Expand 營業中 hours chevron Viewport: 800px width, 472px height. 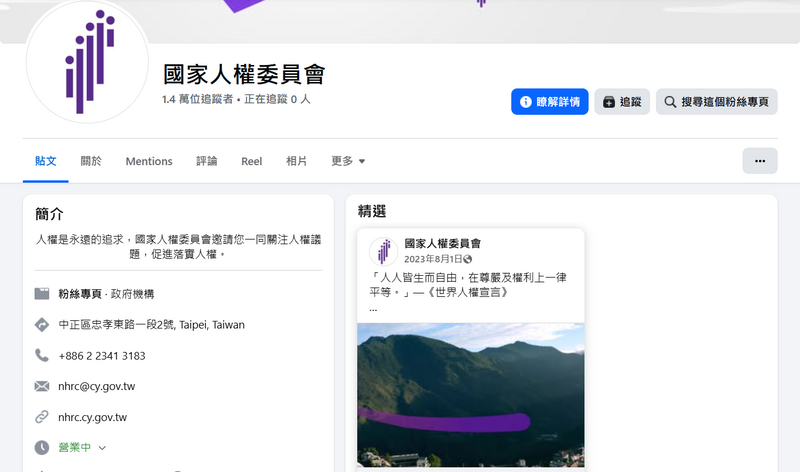(102, 448)
